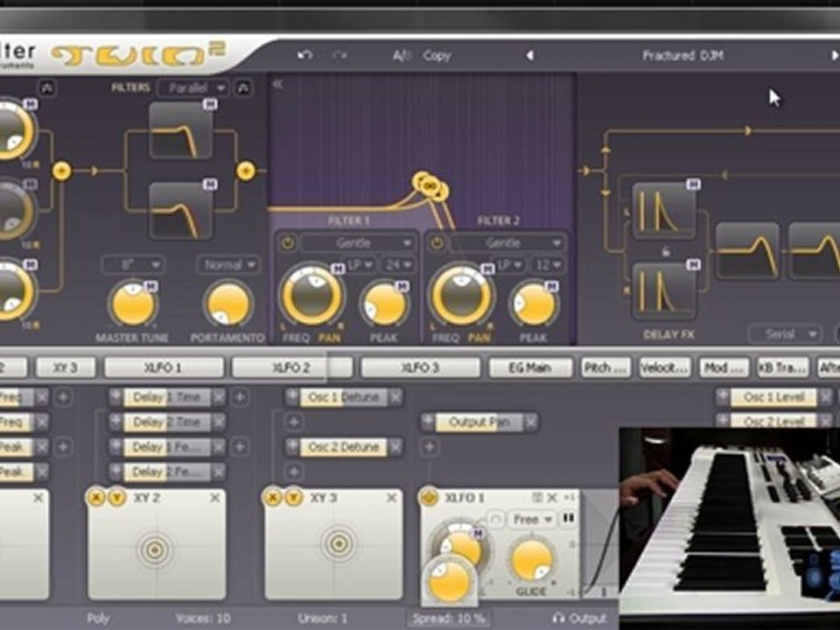
Task: Click the Osc 2 Detune modulation slot
Action: tap(343, 447)
